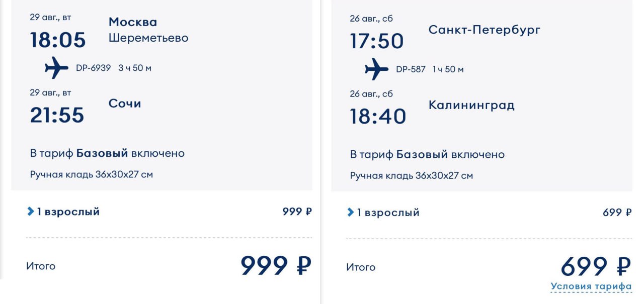Click the 18:40 Kaliningrad arrival time
The image size is (644, 304).
378,117
